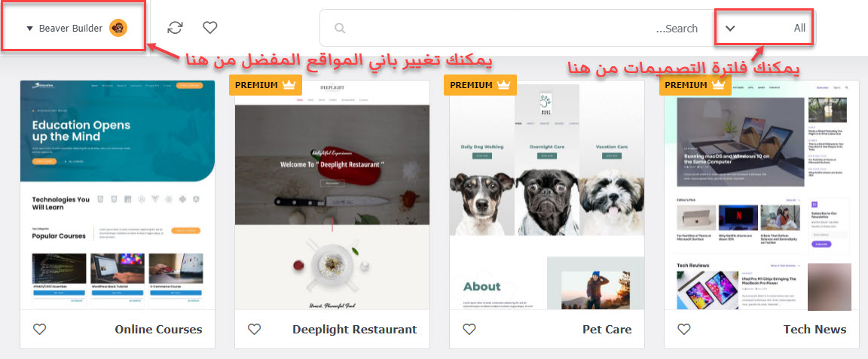Select the Tech News template title
Image resolution: width=868 pixels, height=359 pixels.
[x=815, y=329]
